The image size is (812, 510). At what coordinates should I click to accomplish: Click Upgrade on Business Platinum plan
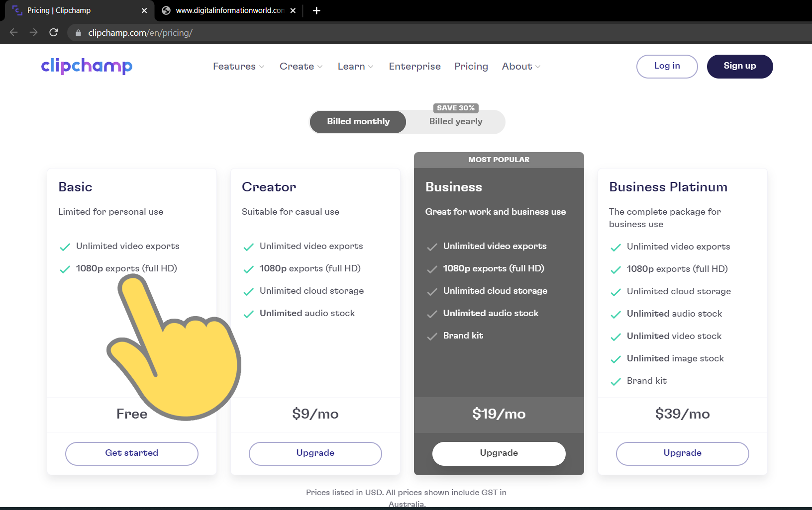click(x=683, y=453)
